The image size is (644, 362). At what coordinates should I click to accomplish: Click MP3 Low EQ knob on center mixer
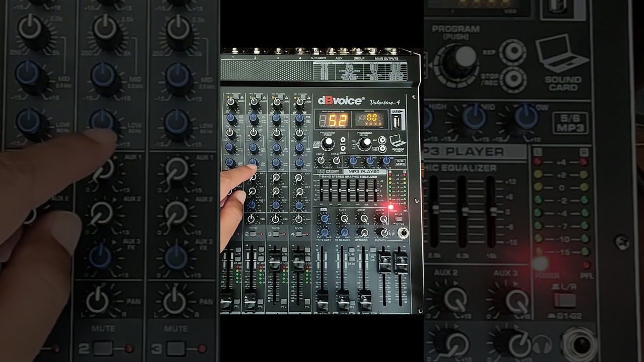386,161
